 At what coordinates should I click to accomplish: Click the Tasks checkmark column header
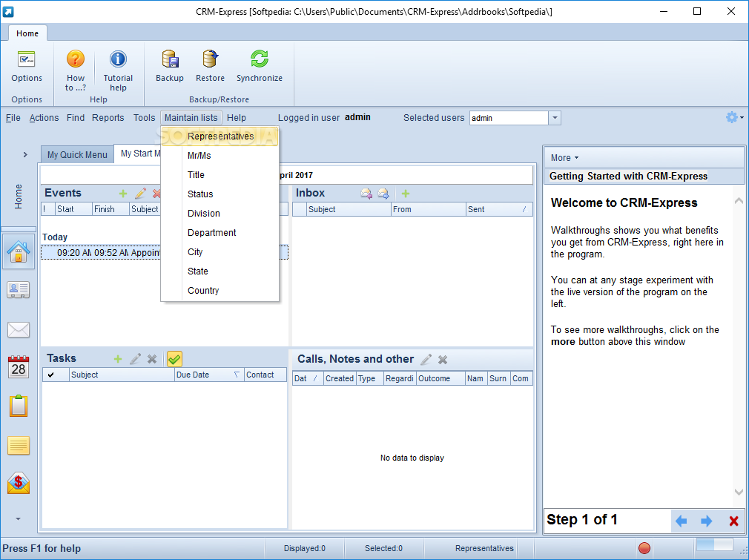coord(56,375)
